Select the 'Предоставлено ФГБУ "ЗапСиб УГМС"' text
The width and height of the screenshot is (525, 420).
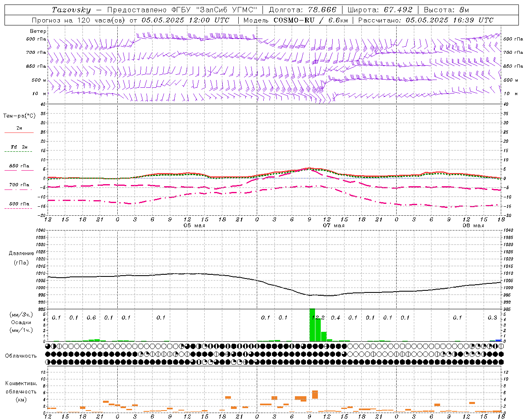183,10
